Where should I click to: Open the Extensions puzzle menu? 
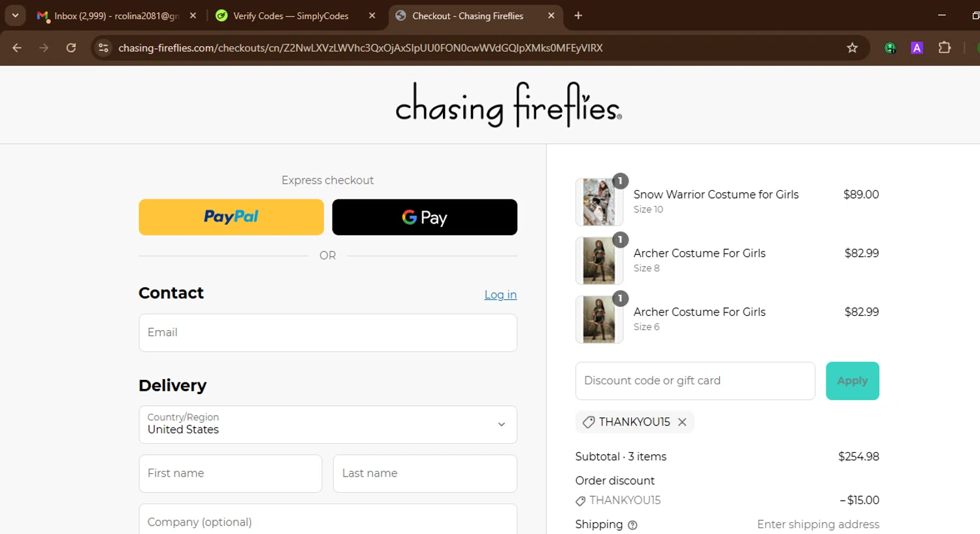pos(944,48)
